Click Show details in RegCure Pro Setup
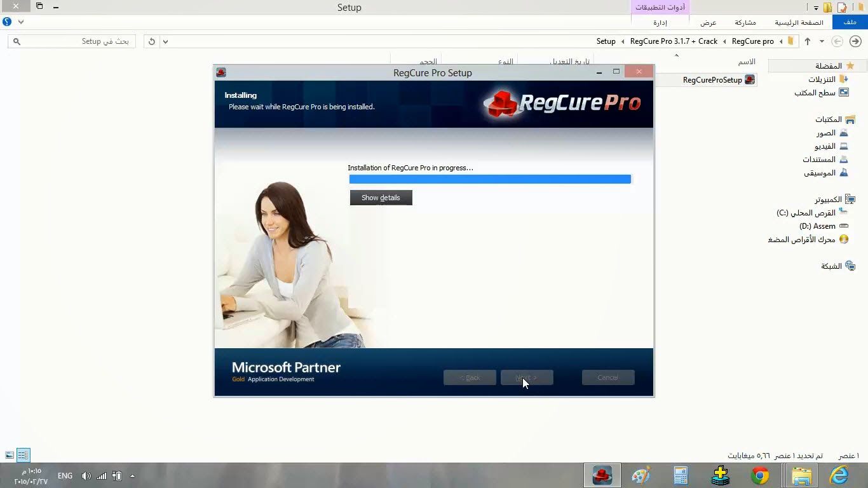The width and height of the screenshot is (868, 488). tap(381, 198)
